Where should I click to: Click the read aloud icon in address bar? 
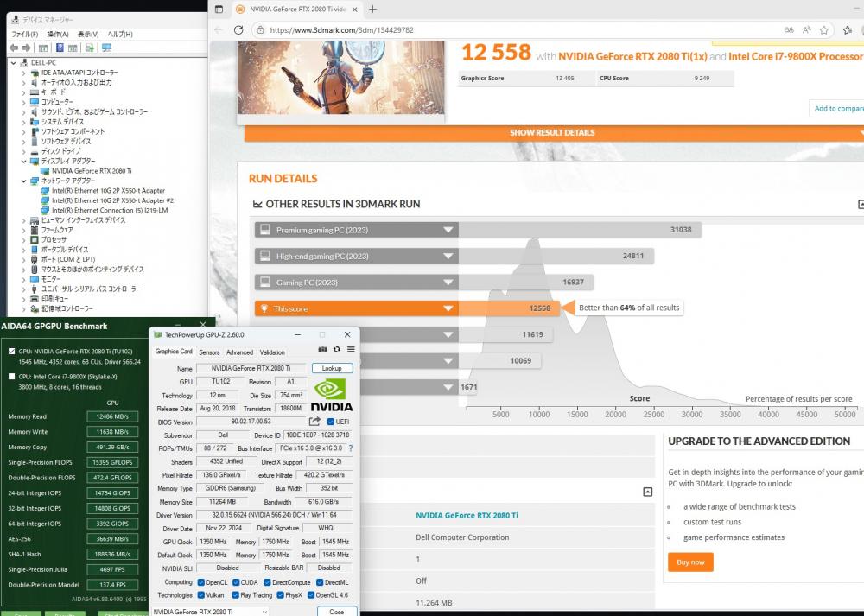(x=807, y=29)
